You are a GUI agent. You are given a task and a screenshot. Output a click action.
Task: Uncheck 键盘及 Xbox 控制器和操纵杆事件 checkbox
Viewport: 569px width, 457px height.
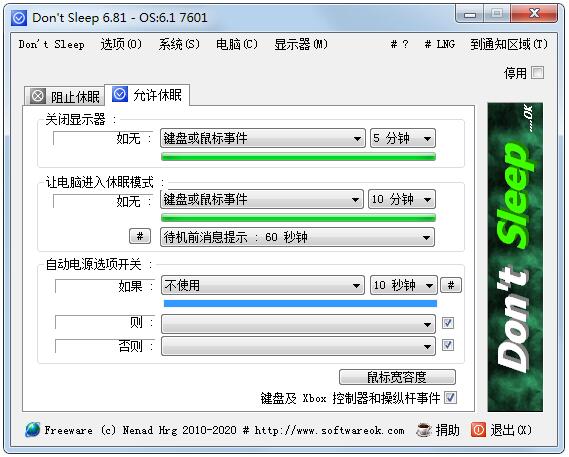450,398
